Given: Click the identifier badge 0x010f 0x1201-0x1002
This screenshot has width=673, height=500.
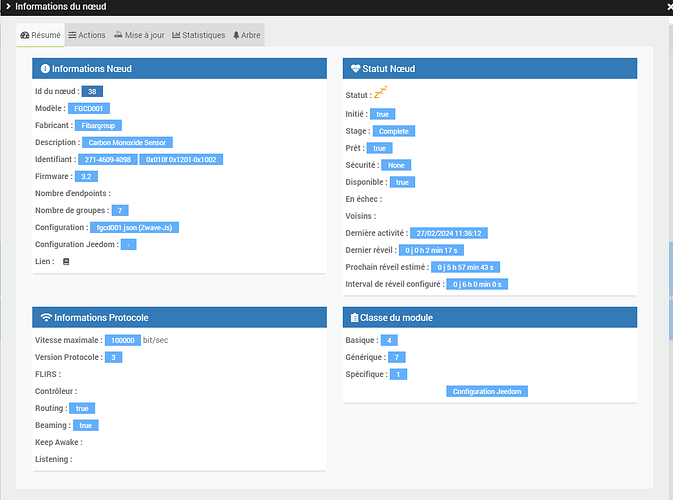Looking at the screenshot, I should click(181, 160).
